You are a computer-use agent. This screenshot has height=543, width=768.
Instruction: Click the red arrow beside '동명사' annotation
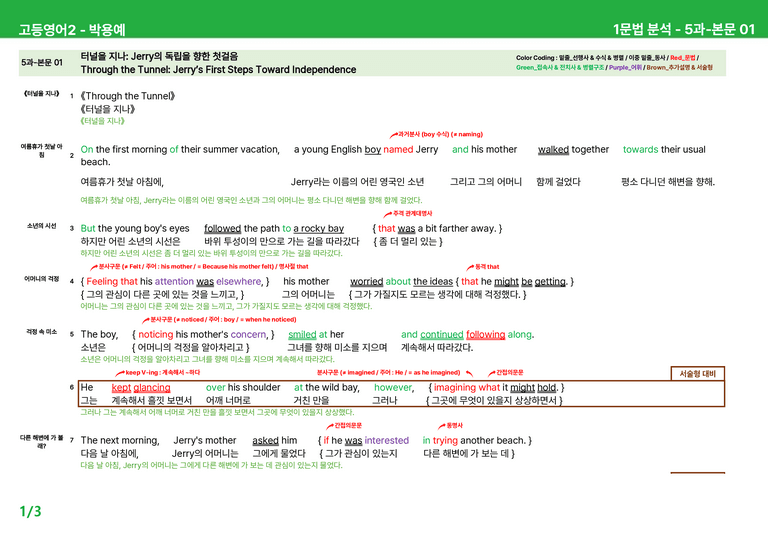(x=441, y=426)
